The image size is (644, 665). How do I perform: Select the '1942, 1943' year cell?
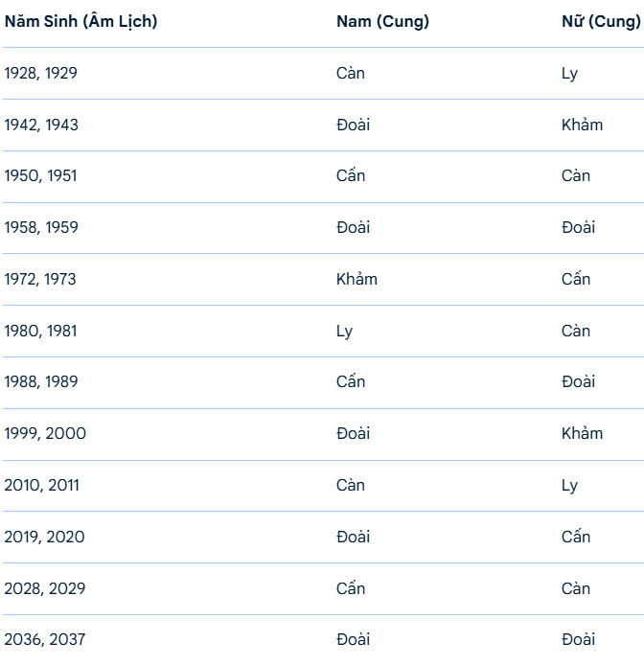click(x=41, y=126)
